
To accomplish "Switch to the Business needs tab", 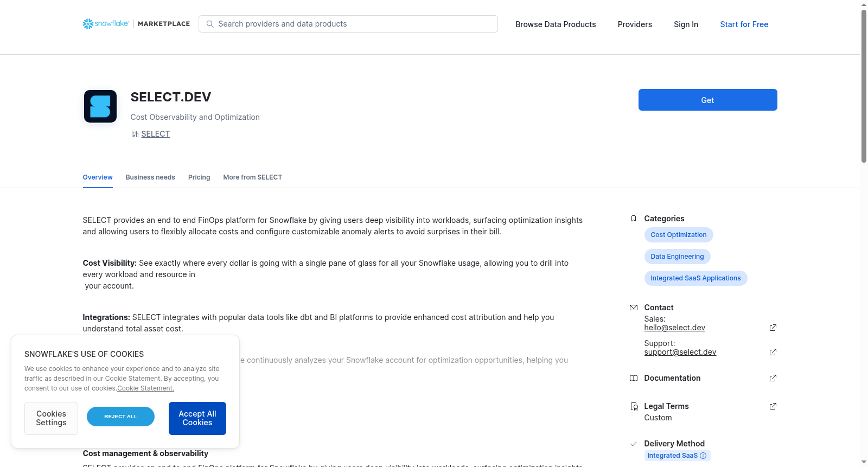I will [x=150, y=177].
